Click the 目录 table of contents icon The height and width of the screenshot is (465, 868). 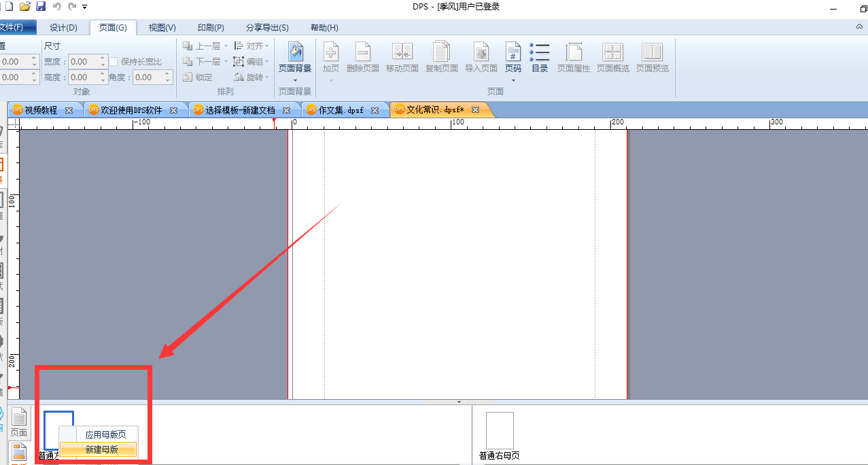pos(540,57)
